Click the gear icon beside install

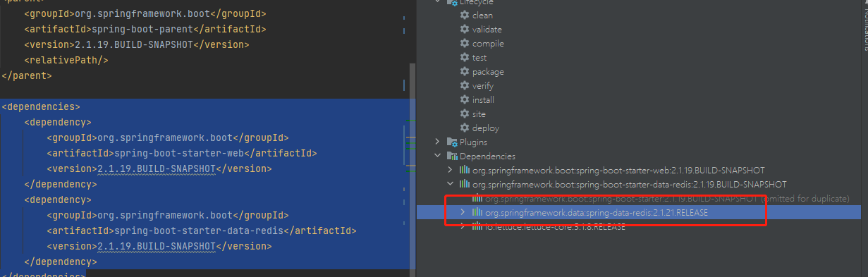[464, 99]
